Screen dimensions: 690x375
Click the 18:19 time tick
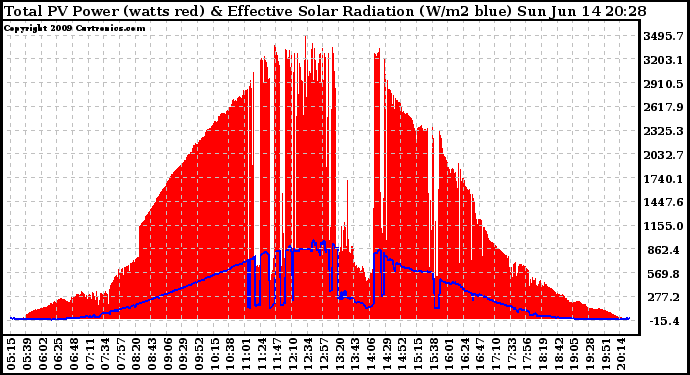click(542, 354)
